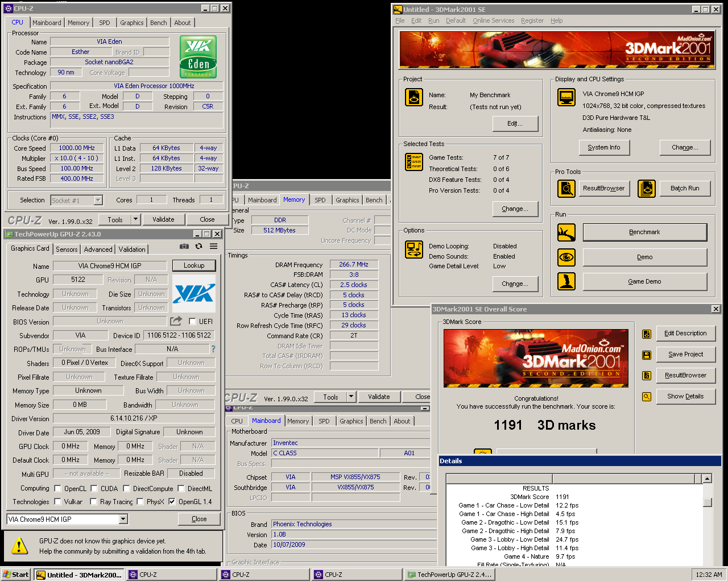The height and width of the screenshot is (582, 728).
Task: Click the Options demo settings icon
Action: [x=413, y=249]
